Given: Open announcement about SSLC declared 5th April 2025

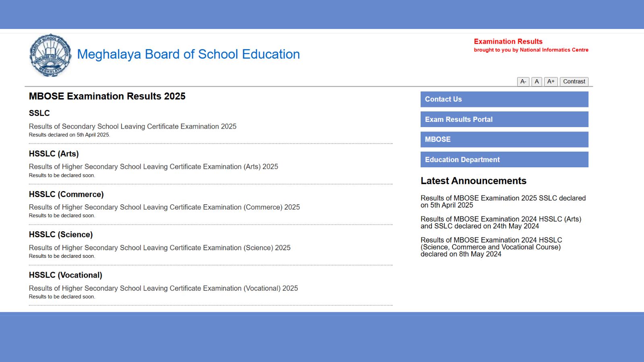Looking at the screenshot, I should pos(503,202).
